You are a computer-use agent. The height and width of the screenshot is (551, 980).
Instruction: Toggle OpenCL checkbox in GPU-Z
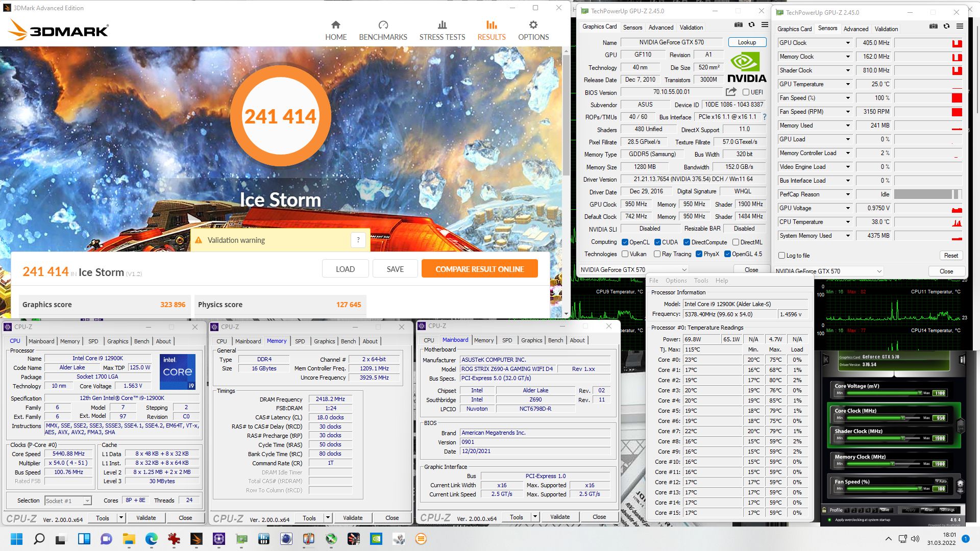[x=625, y=242]
